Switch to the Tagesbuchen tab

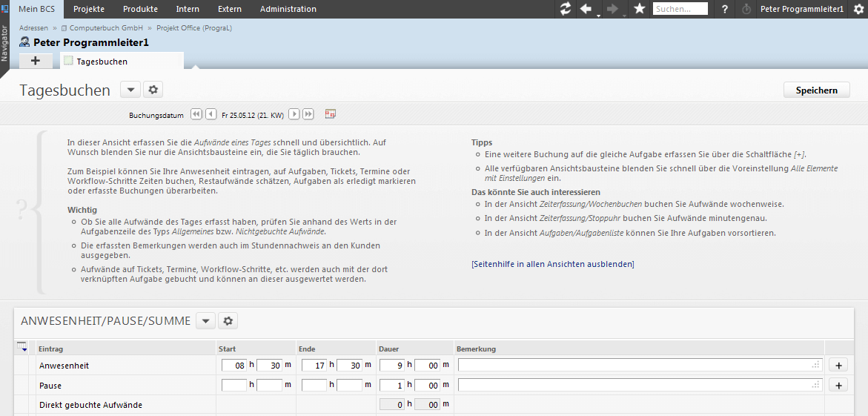pyautogui.click(x=102, y=62)
